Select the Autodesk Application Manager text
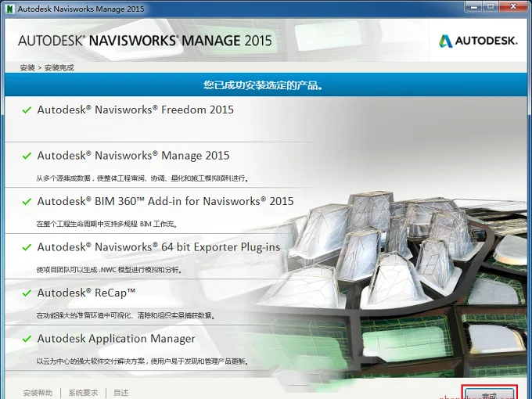The height and width of the screenshot is (399, 532). click(x=117, y=339)
